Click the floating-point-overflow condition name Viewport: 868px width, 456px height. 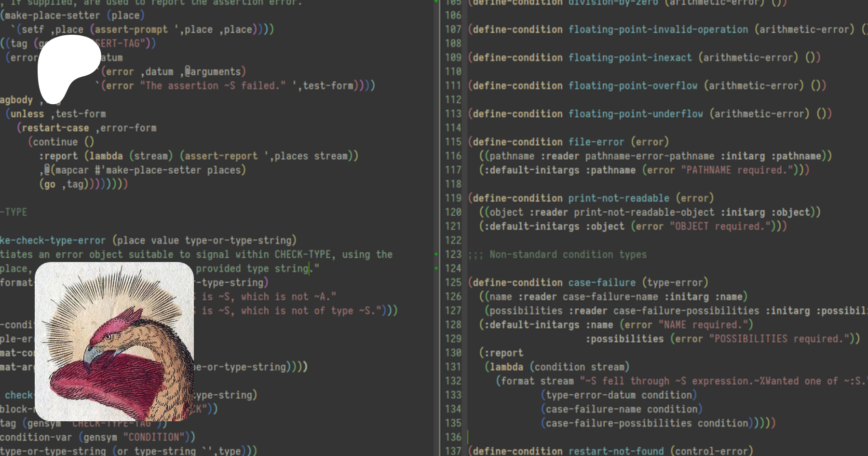pyautogui.click(x=633, y=86)
